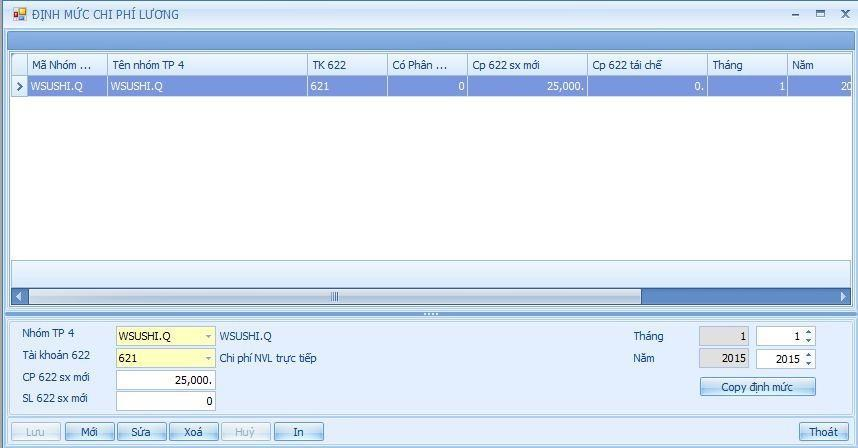
Task: Click the application icon in the title bar
Action: [20, 14]
